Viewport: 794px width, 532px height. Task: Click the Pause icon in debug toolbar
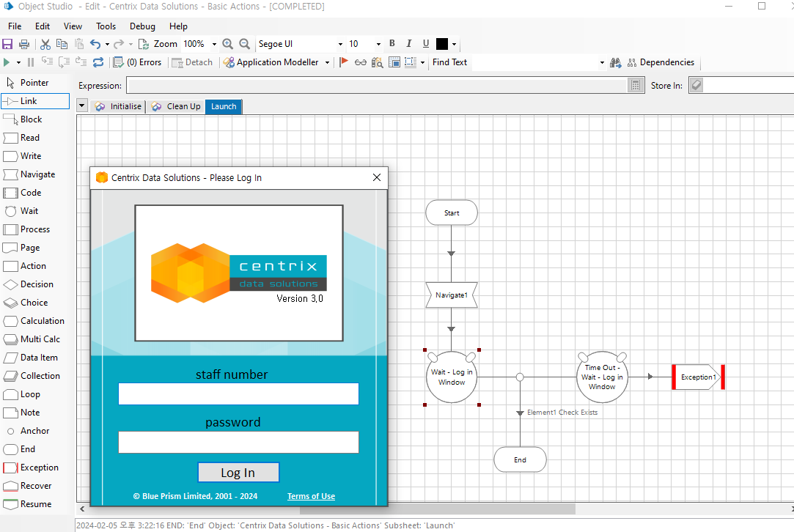[31, 62]
